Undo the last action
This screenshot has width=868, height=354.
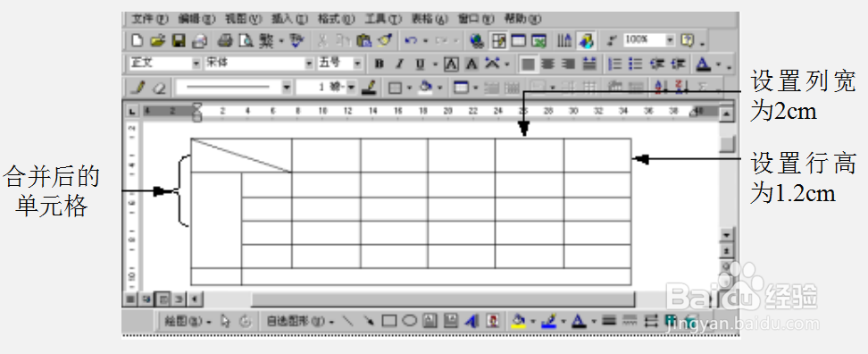410,40
